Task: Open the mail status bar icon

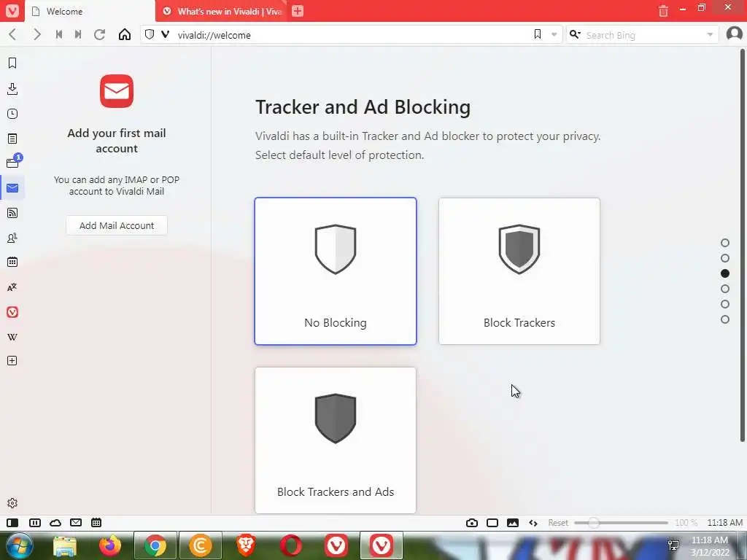Action: [76, 522]
